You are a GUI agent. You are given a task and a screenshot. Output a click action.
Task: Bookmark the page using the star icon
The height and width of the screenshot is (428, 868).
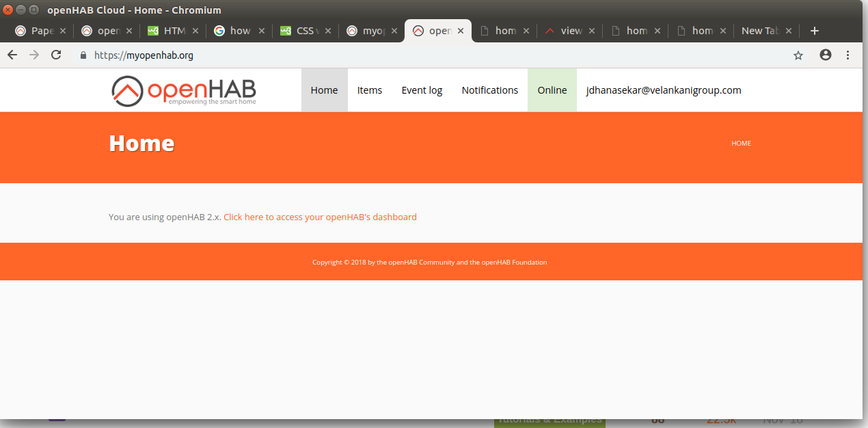[x=798, y=55]
